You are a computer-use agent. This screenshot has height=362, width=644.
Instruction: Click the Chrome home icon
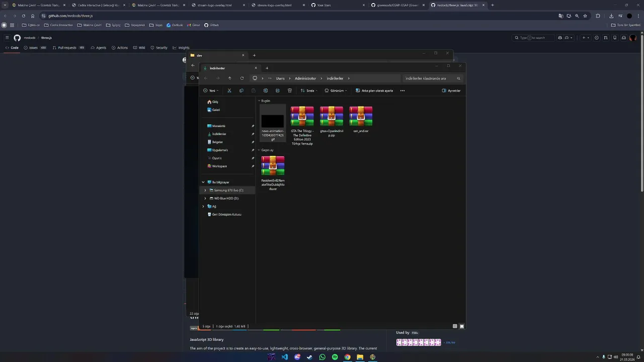33,16
